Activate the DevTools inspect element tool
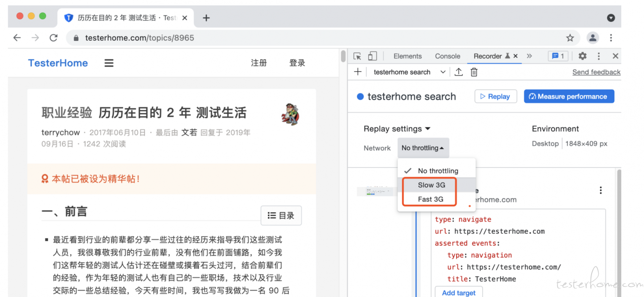This screenshot has width=644, height=297. (357, 56)
